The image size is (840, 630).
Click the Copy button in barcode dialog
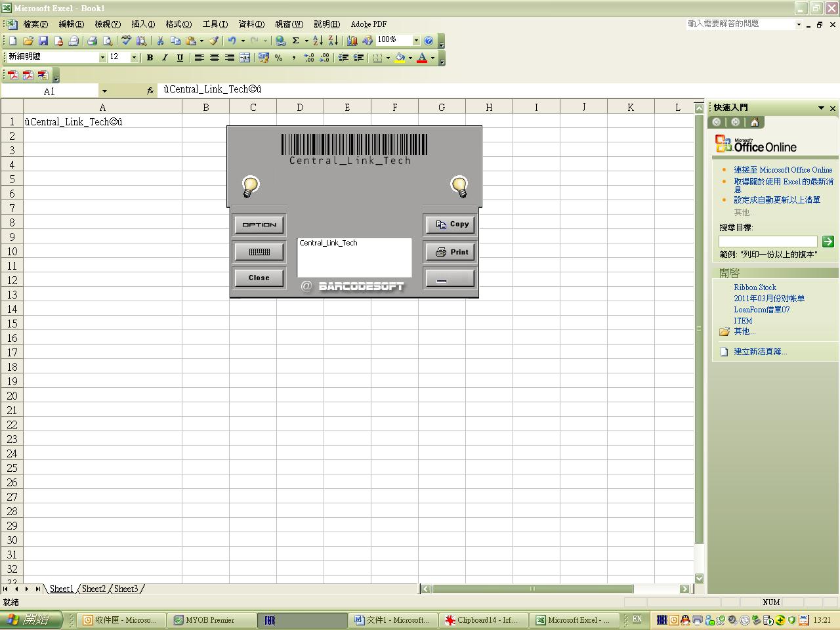(450, 224)
